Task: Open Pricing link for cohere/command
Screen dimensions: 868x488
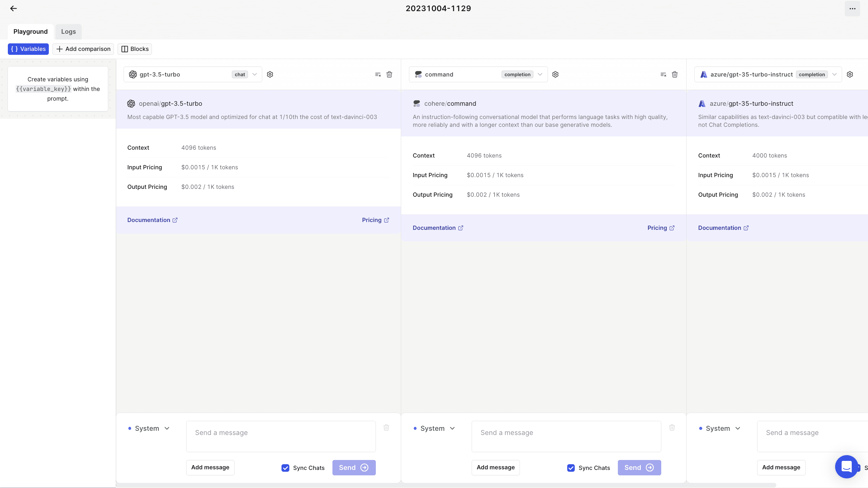Action: tap(661, 228)
